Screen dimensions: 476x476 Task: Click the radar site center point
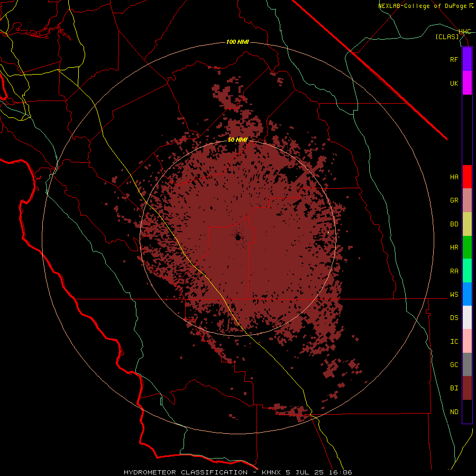coord(237,237)
